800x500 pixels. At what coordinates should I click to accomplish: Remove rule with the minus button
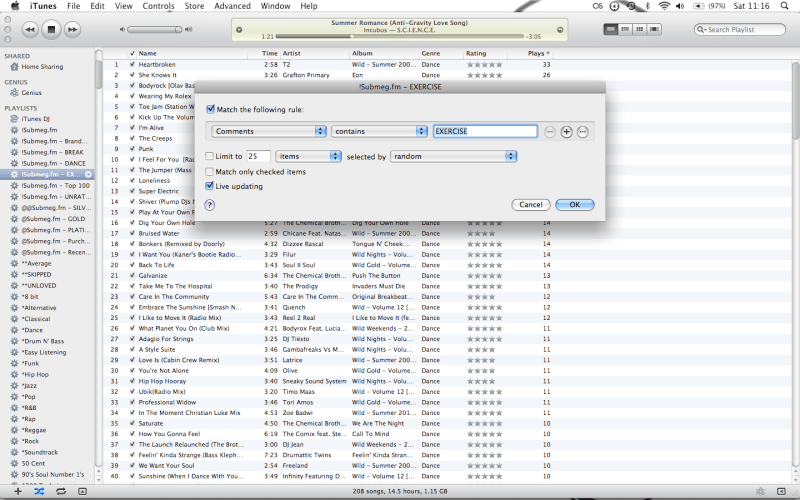pos(549,131)
